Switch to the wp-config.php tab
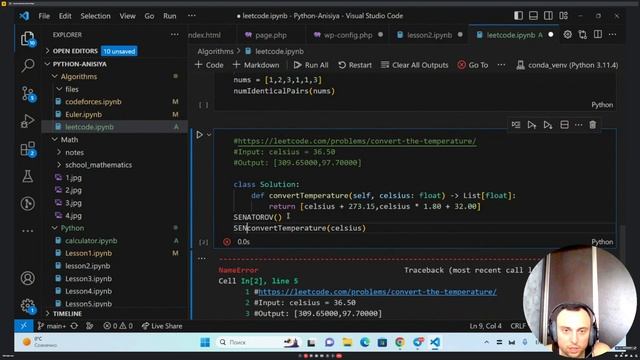Viewport: 640px width, 360px height. coord(348,35)
